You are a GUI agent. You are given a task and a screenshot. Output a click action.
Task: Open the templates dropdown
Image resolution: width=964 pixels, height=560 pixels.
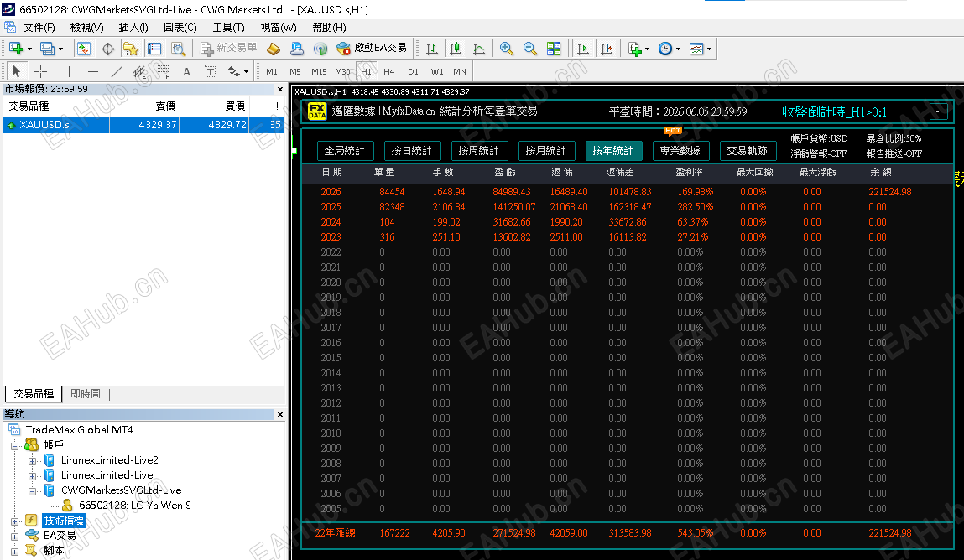click(x=701, y=49)
